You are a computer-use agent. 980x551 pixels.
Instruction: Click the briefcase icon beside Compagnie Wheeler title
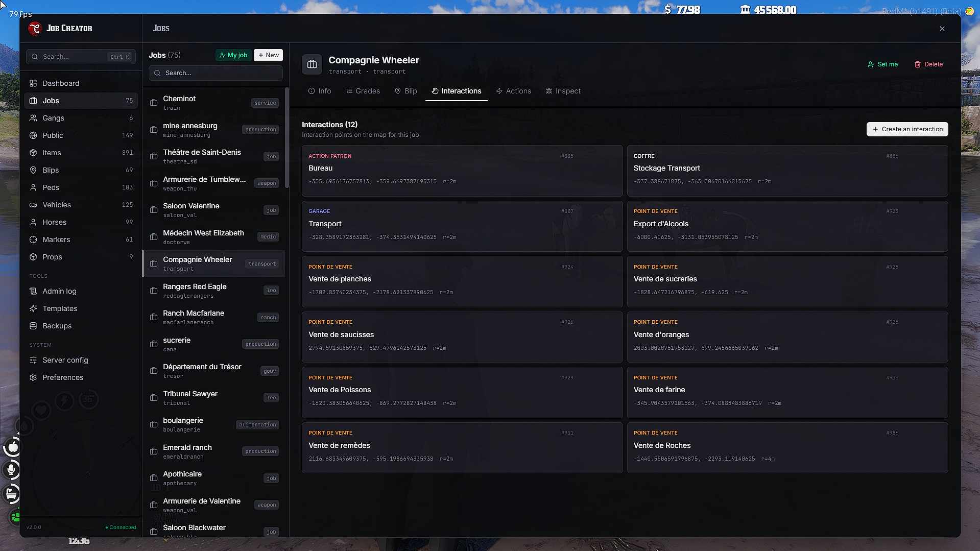tap(312, 64)
